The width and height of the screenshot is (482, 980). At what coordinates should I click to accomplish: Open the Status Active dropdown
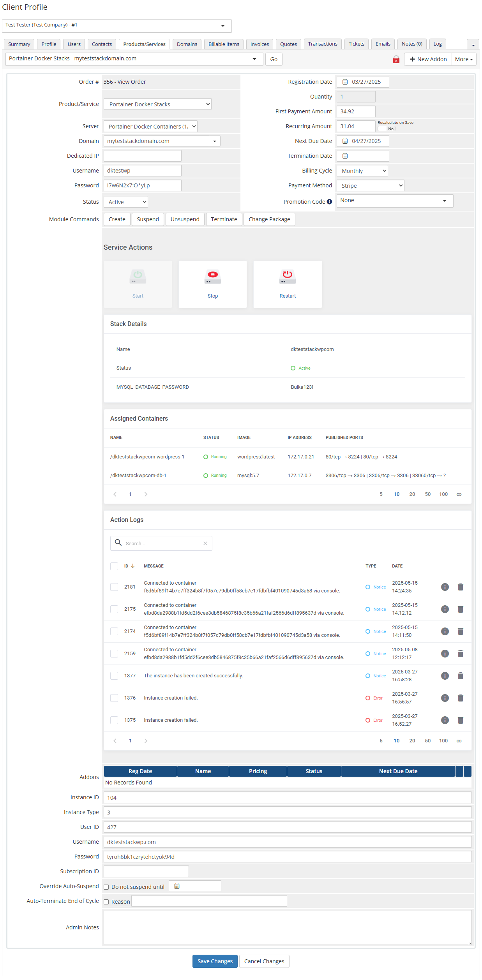tap(126, 202)
